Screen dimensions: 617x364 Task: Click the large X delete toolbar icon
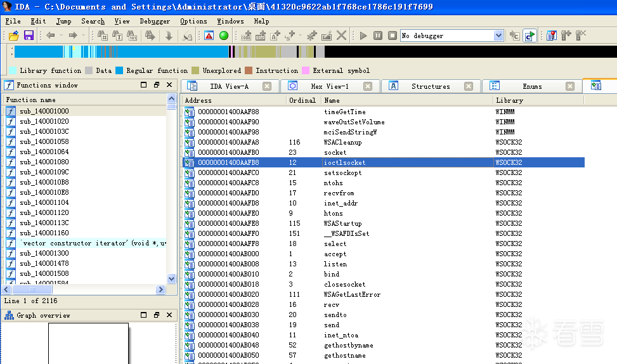[x=342, y=36]
